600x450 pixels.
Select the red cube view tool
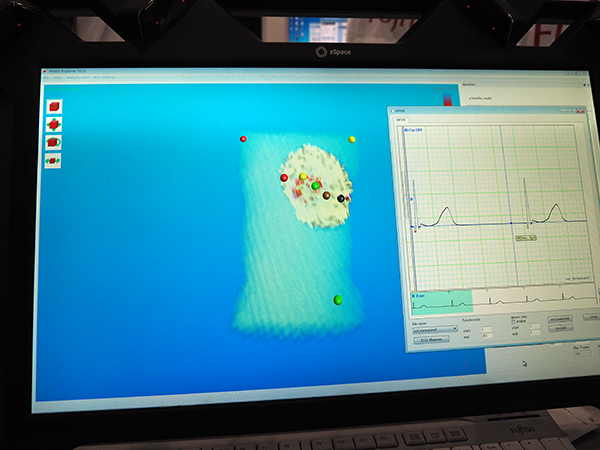53,107
